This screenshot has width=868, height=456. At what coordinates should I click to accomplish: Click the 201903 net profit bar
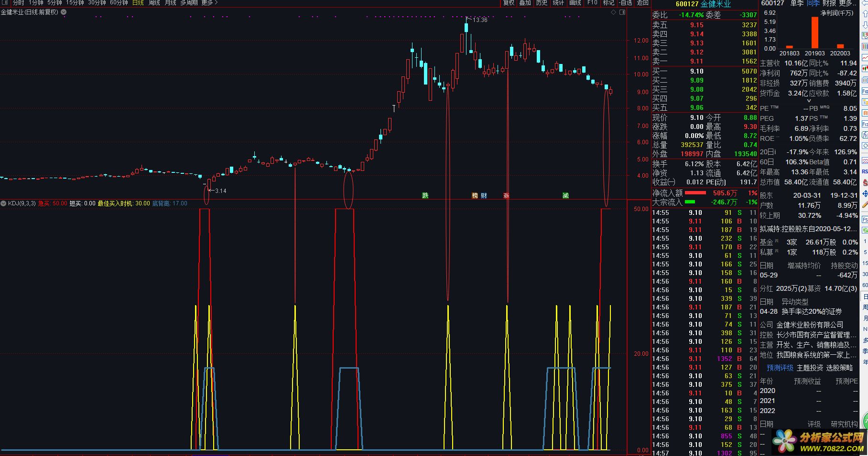pyautogui.click(x=814, y=33)
